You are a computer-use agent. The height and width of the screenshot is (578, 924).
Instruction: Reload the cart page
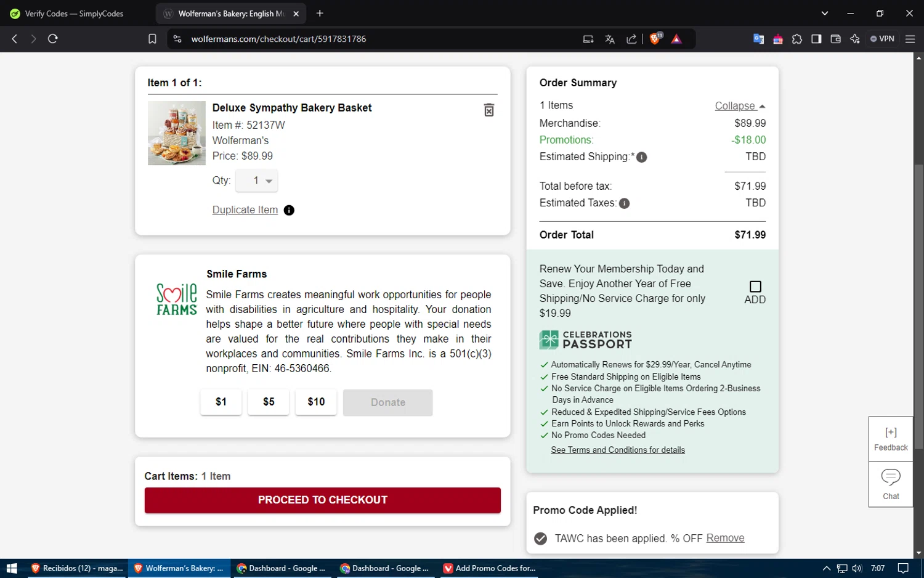click(53, 39)
